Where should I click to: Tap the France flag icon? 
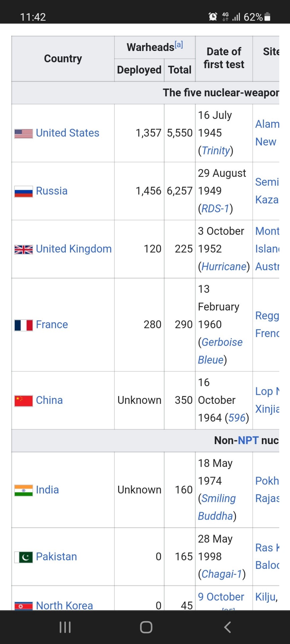click(x=23, y=325)
